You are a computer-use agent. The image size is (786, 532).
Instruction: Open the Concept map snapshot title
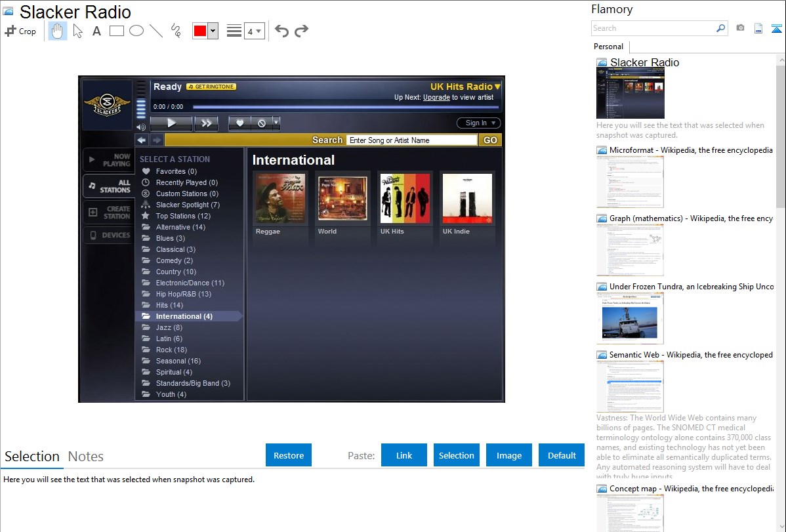pyautogui.click(x=691, y=488)
